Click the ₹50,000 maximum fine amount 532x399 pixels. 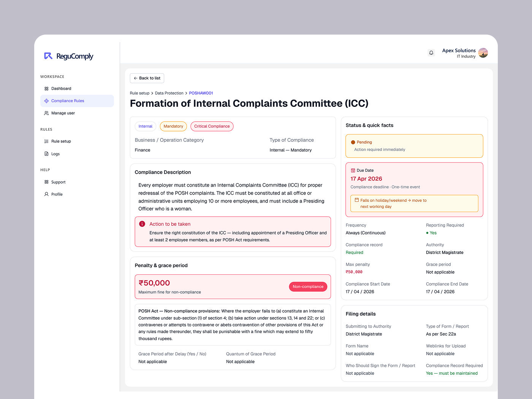click(154, 283)
